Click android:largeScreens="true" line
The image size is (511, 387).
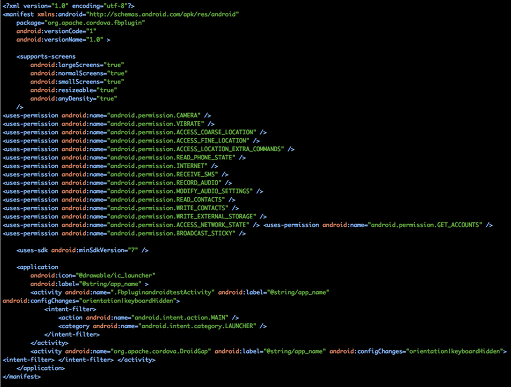pyautogui.click(x=77, y=65)
